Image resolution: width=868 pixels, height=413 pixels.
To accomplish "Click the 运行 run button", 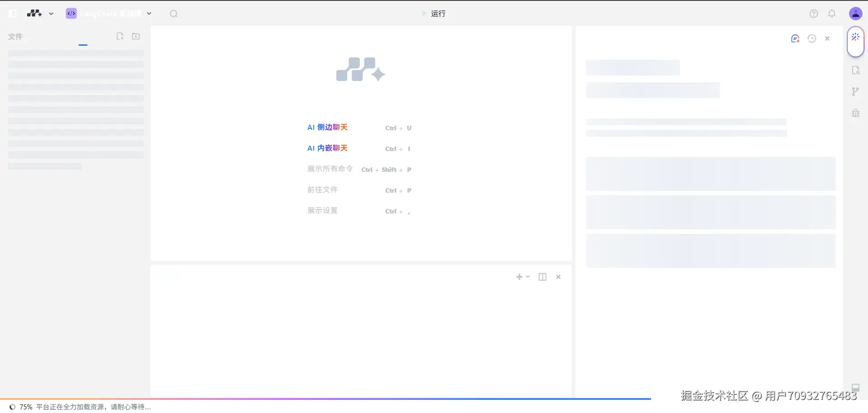I will 433,14.
